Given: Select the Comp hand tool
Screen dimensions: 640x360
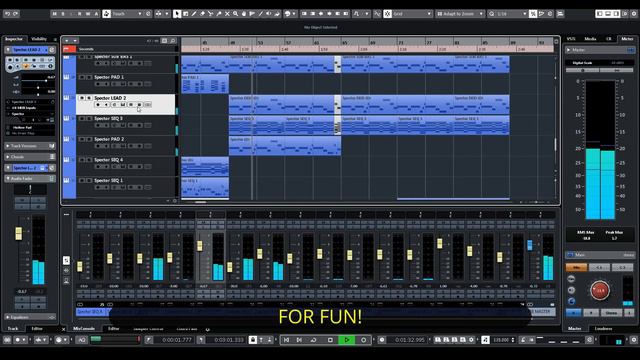Looking at the screenshot, I should pyautogui.click(x=244, y=14).
